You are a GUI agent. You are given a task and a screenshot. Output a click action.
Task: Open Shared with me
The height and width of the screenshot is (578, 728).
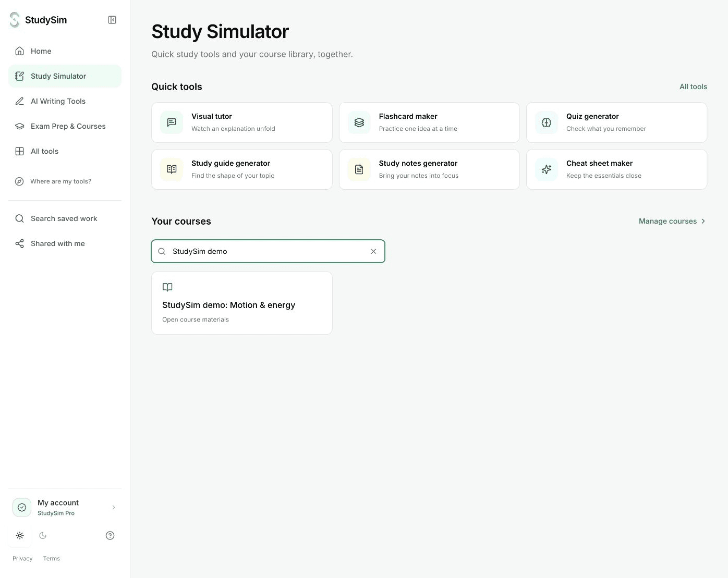pos(65,243)
